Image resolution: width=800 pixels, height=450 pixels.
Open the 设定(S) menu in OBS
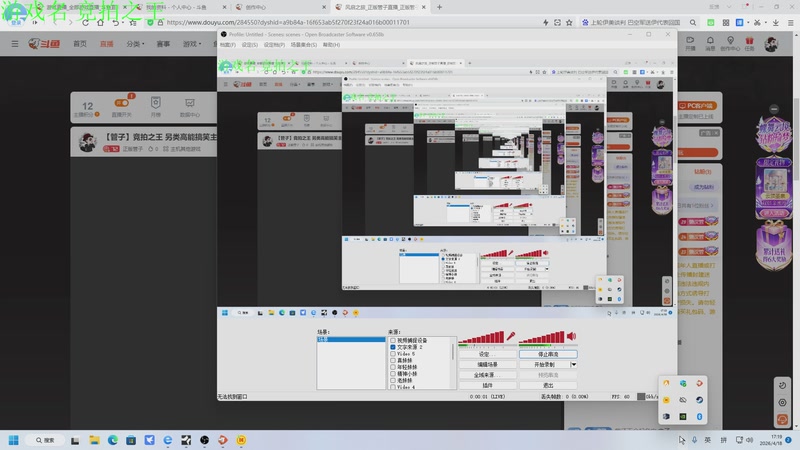(x=249, y=45)
